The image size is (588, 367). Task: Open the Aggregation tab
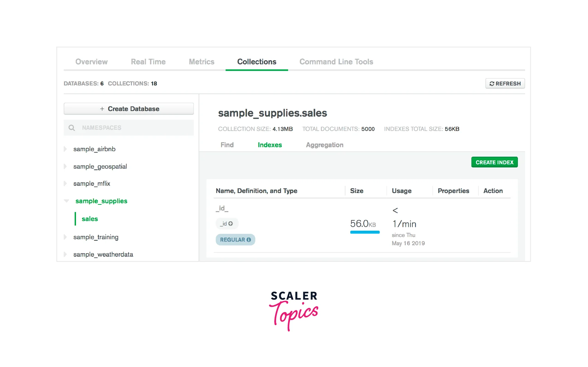[x=324, y=145]
